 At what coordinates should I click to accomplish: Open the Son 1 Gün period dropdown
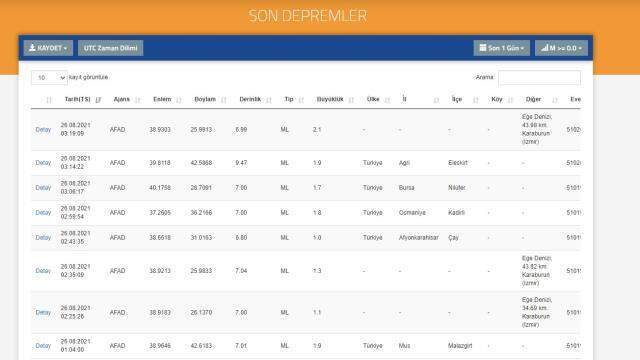502,48
